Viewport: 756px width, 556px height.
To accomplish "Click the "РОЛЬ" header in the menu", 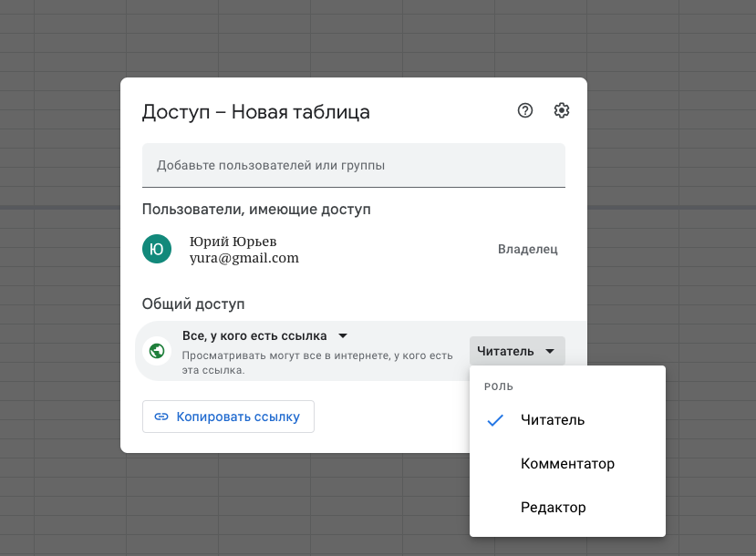I will pyautogui.click(x=499, y=386).
